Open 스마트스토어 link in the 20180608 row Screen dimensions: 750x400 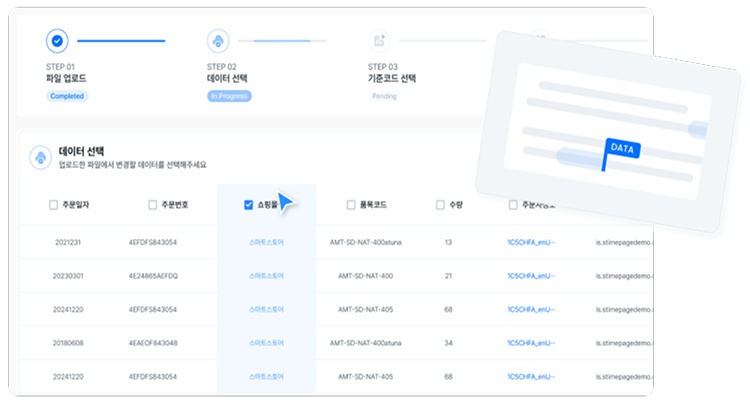point(266,343)
